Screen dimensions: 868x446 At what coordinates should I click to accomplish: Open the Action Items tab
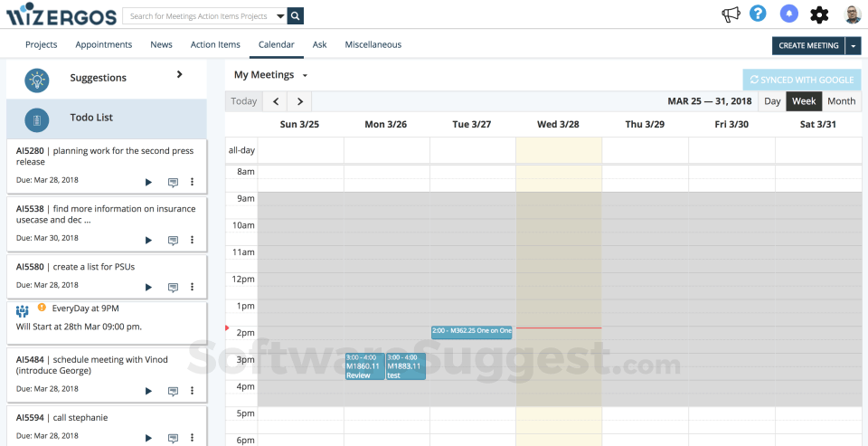pyautogui.click(x=215, y=44)
